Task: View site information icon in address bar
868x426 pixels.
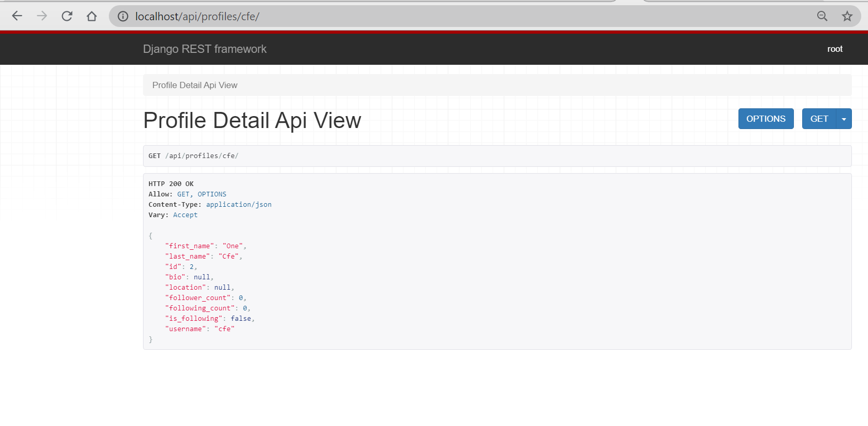Action: point(123,17)
